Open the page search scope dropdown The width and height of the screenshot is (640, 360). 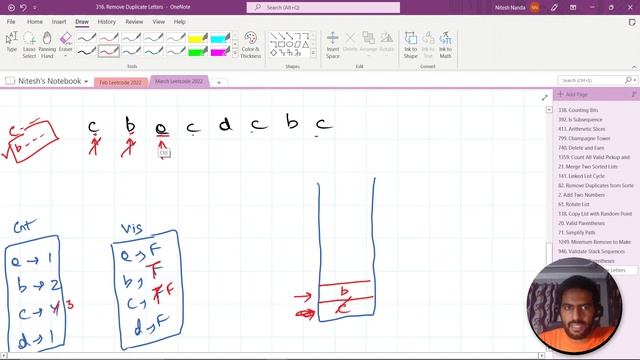click(635, 80)
